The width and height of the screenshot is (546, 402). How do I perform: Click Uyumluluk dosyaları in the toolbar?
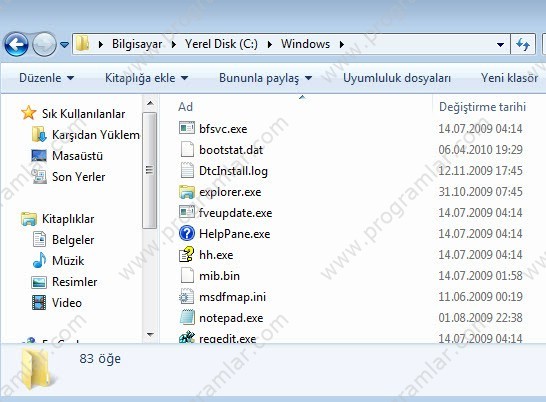pos(397,78)
